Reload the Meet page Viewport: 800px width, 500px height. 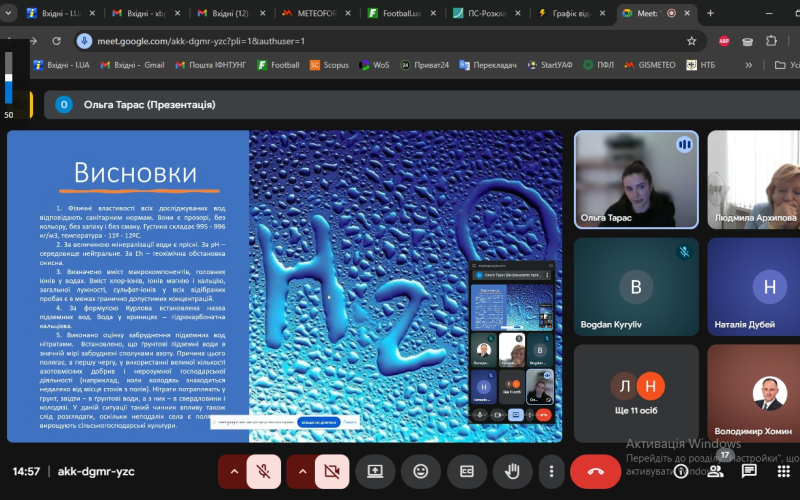point(56,41)
